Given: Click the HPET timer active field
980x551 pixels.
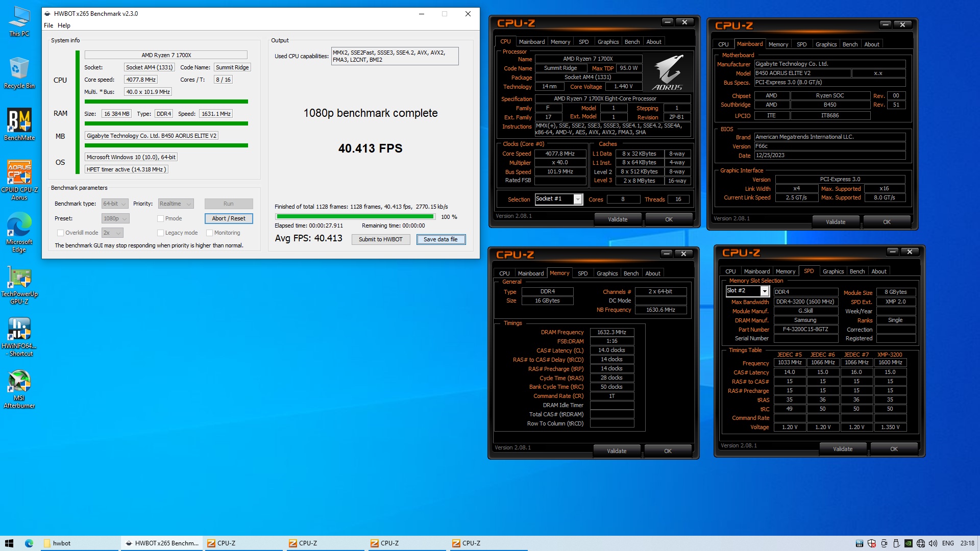Looking at the screenshot, I should point(126,169).
